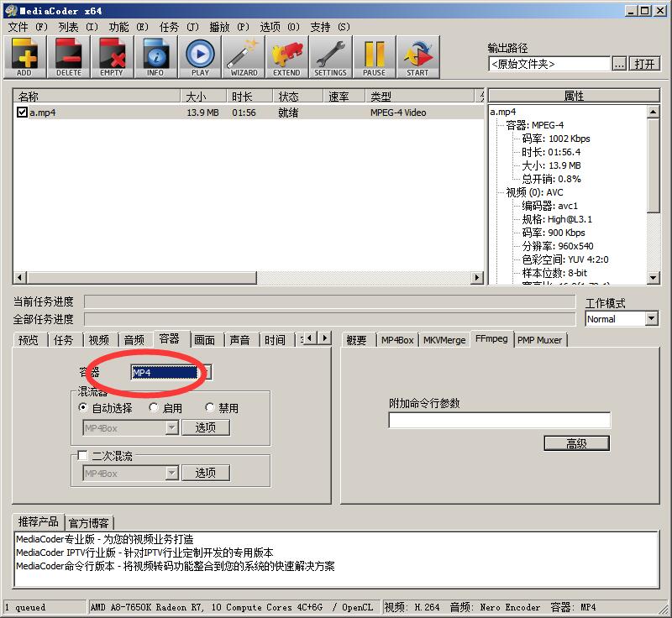Switch to the 音频 tab
The image size is (672, 618).
coord(134,340)
